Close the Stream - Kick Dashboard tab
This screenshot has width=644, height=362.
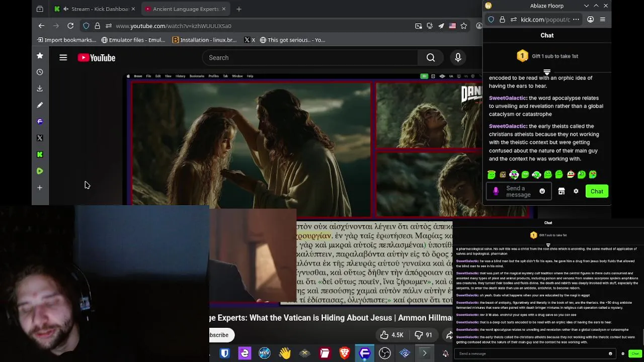coord(133,9)
